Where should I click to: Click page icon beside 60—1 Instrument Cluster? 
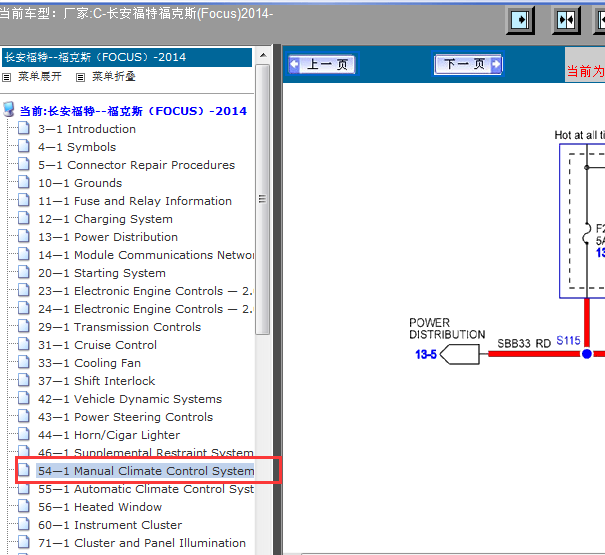tap(24, 525)
